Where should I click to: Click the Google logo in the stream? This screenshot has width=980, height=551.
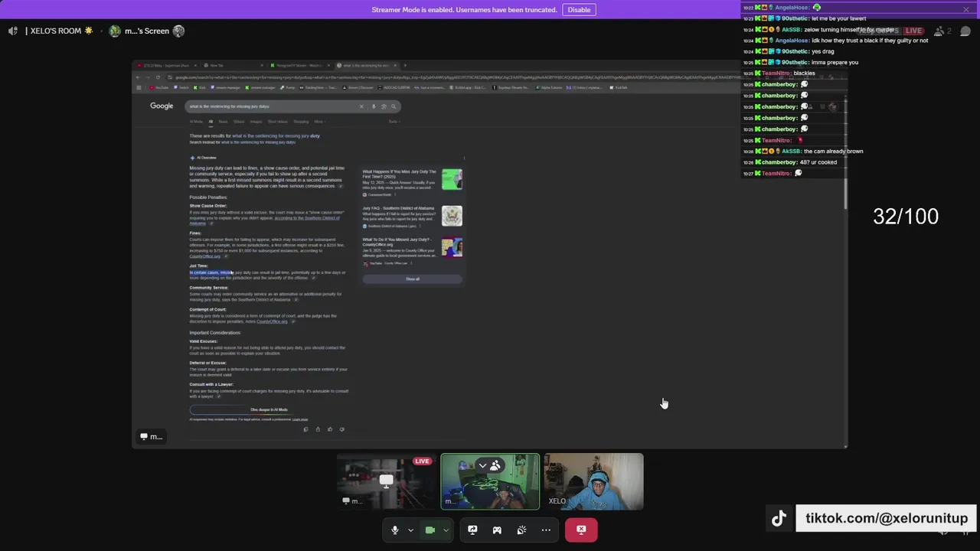(162, 106)
